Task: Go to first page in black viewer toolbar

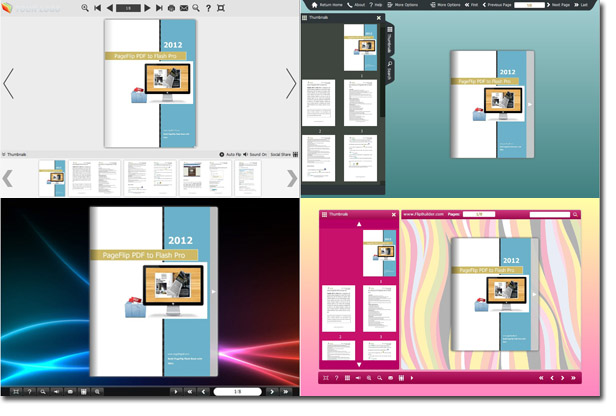Action: click(190, 391)
